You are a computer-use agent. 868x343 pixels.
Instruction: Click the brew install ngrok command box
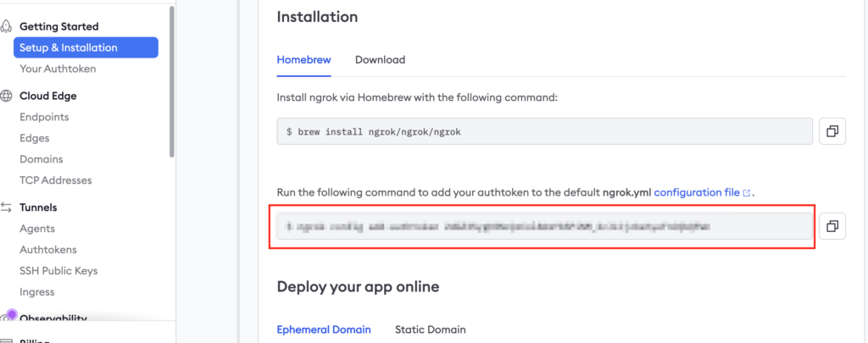(x=545, y=131)
